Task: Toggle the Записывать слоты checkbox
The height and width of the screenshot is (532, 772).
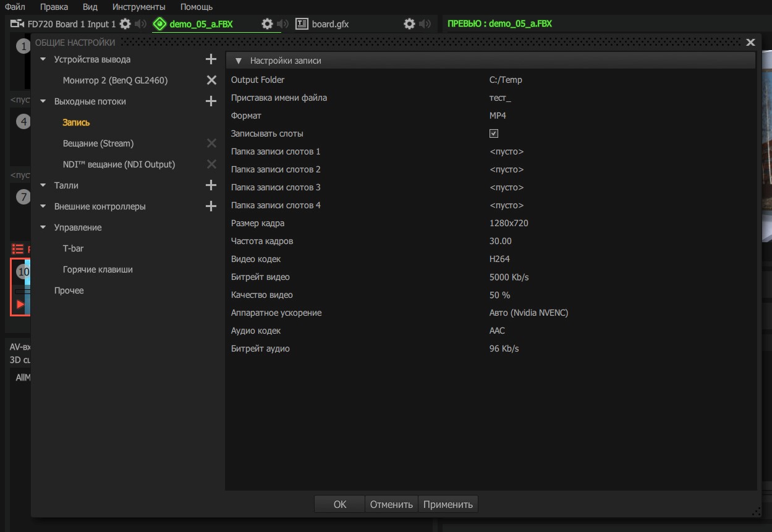Action: pyautogui.click(x=494, y=133)
